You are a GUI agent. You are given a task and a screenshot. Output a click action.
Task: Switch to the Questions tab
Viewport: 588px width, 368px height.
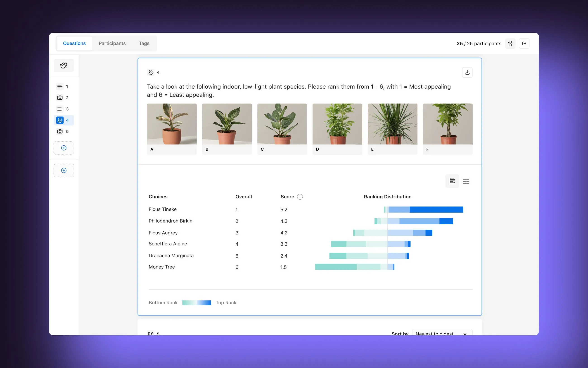(x=74, y=43)
